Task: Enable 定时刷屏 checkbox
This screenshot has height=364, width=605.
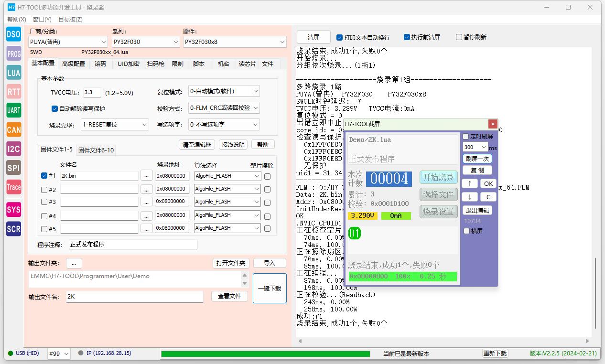Action: pos(466,137)
